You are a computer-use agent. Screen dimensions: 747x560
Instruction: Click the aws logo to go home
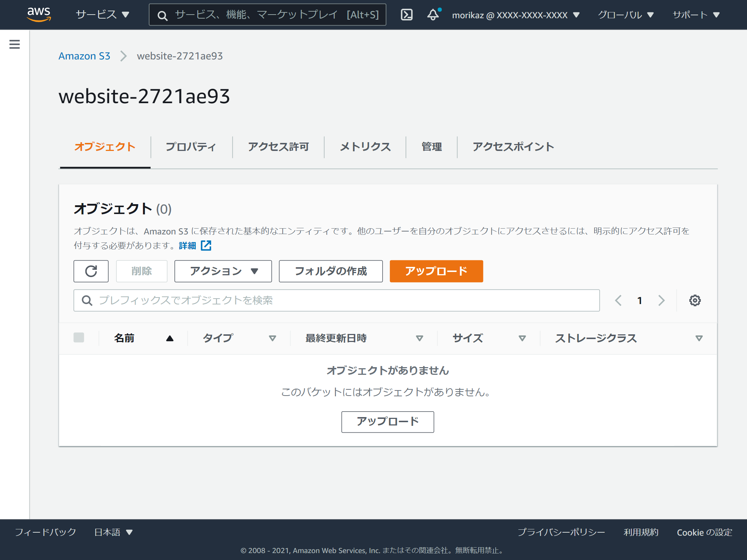coord(39,15)
